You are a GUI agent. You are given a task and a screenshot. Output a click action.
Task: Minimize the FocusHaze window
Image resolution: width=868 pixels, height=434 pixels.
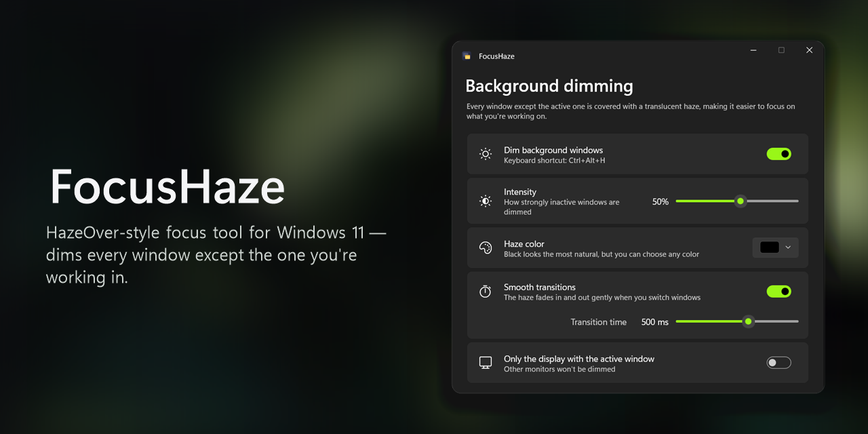point(753,50)
